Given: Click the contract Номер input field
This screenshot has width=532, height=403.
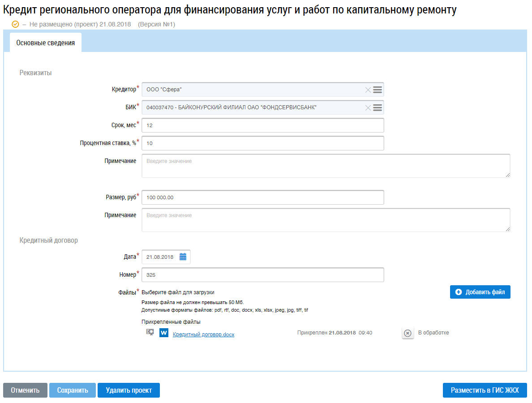Looking at the screenshot, I should [x=262, y=275].
